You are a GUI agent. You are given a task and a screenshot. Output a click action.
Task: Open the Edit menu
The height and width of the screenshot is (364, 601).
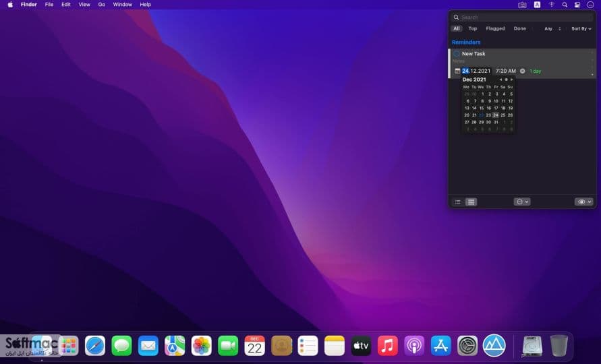(66, 5)
